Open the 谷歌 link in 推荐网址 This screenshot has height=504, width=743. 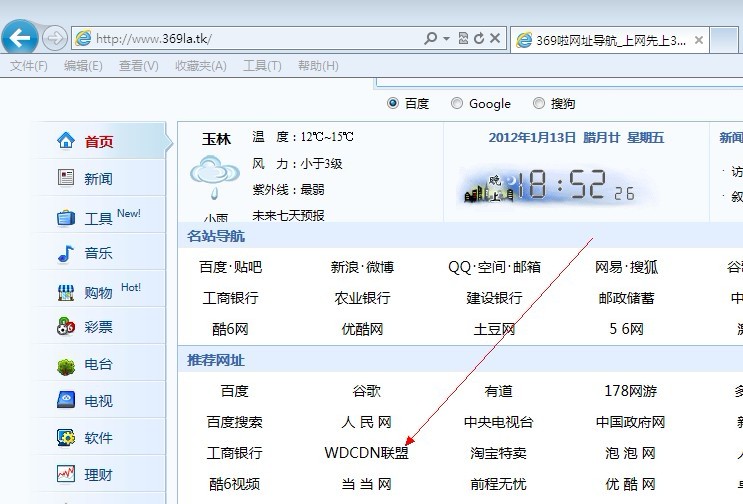(x=366, y=391)
